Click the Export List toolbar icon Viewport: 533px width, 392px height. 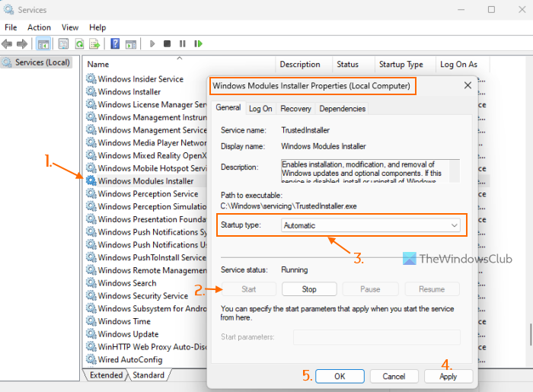coord(94,44)
